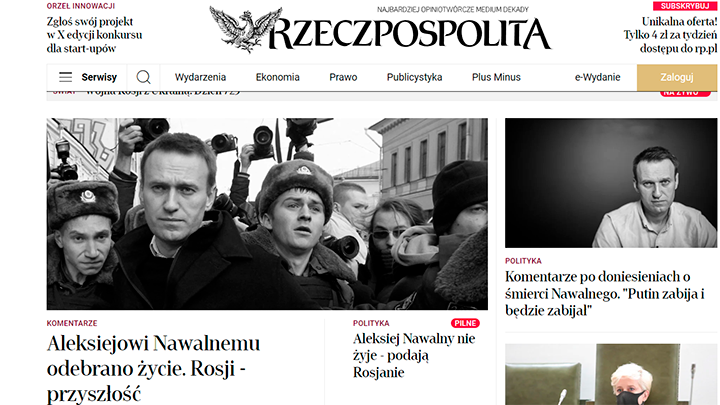Open the Ekonomia menu section
Screen dimensions: 720x405
click(x=277, y=77)
